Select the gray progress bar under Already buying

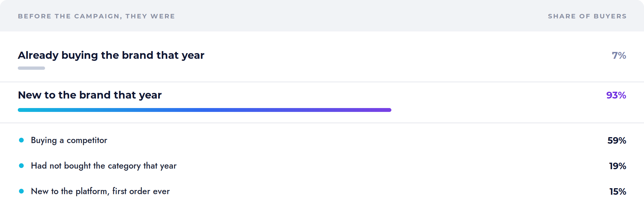pos(31,68)
